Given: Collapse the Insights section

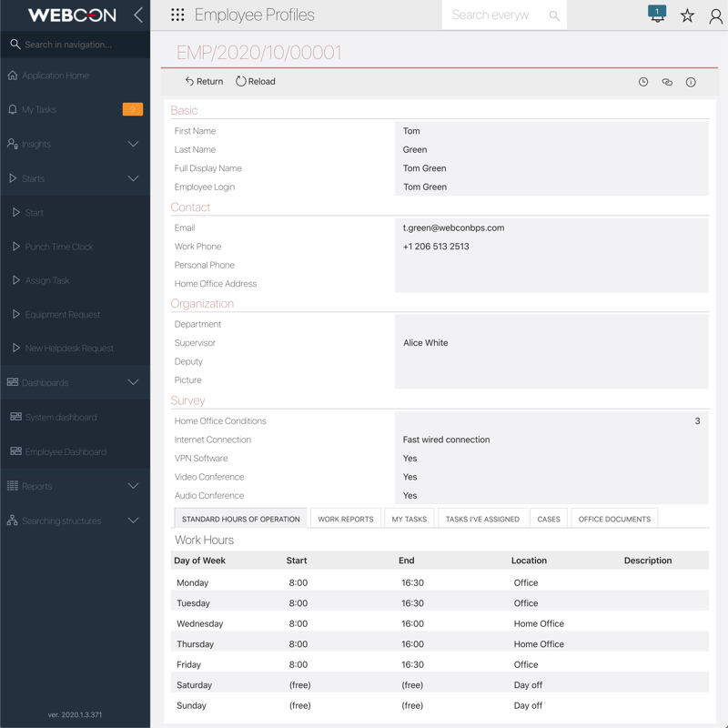Looking at the screenshot, I should (133, 144).
